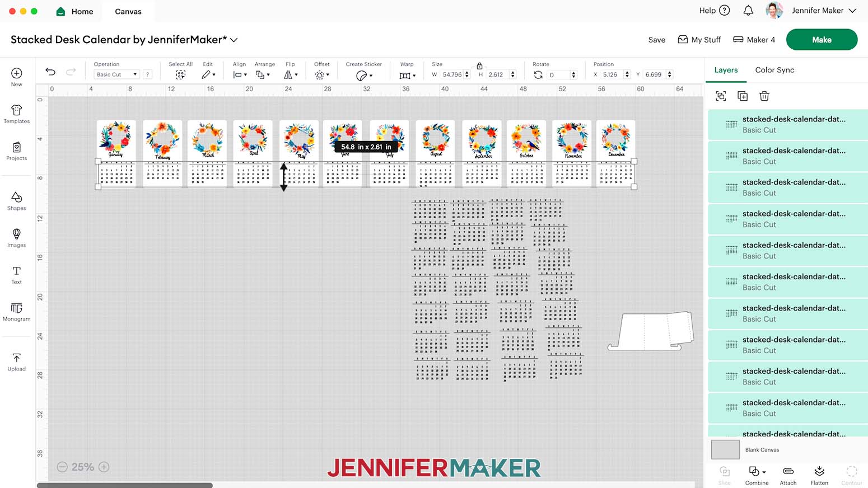Increase or decrease width with stepper
The height and width of the screenshot is (488, 868).
click(x=467, y=74)
